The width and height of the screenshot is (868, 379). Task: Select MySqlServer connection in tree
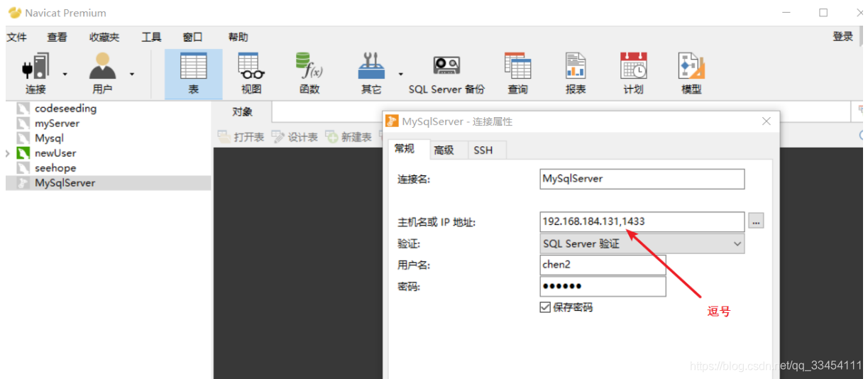click(65, 183)
